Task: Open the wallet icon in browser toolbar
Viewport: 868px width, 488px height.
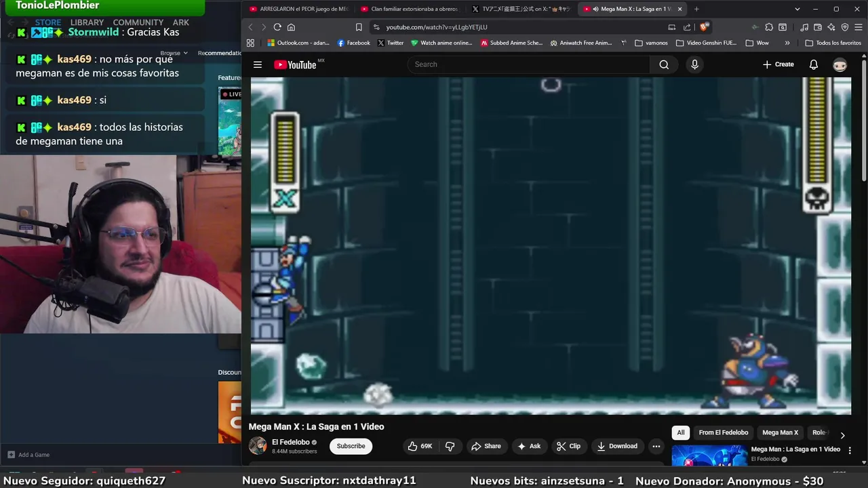Action: pyautogui.click(x=818, y=27)
